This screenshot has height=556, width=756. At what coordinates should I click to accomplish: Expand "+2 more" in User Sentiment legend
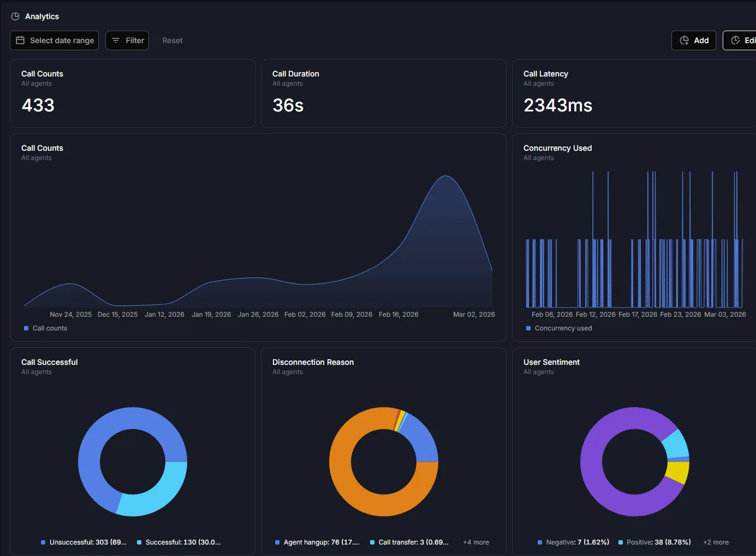click(x=716, y=542)
